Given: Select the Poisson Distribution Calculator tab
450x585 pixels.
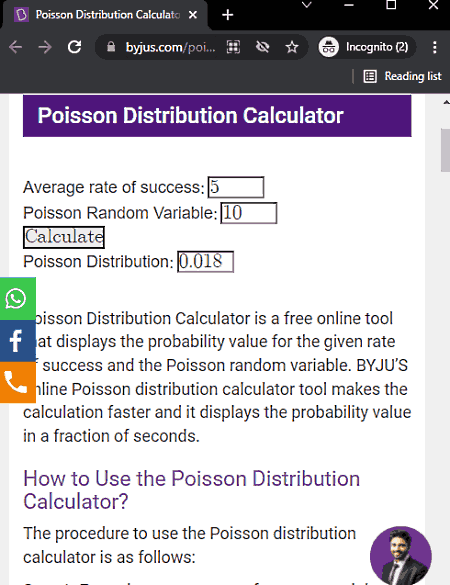Looking at the screenshot, I should tap(104, 15).
